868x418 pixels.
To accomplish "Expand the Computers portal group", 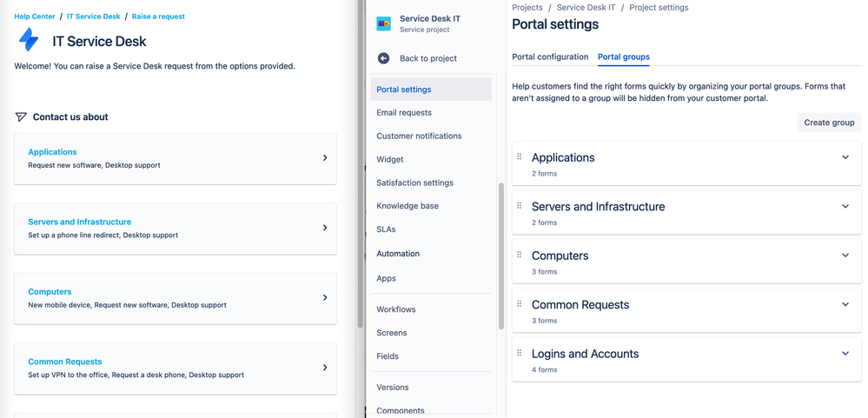I will coord(845,255).
